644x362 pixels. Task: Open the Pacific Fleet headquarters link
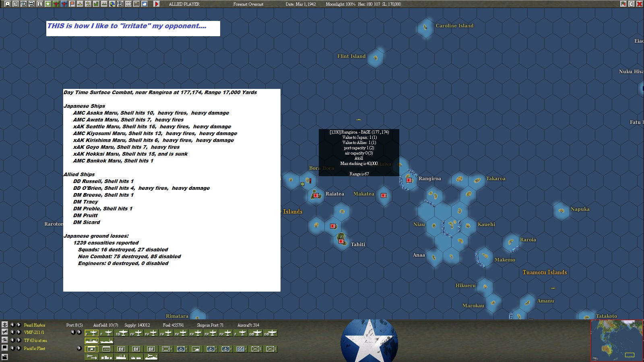coord(35,349)
